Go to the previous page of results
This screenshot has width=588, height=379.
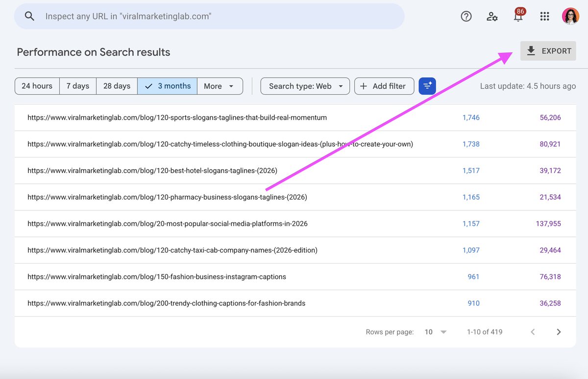(533, 332)
